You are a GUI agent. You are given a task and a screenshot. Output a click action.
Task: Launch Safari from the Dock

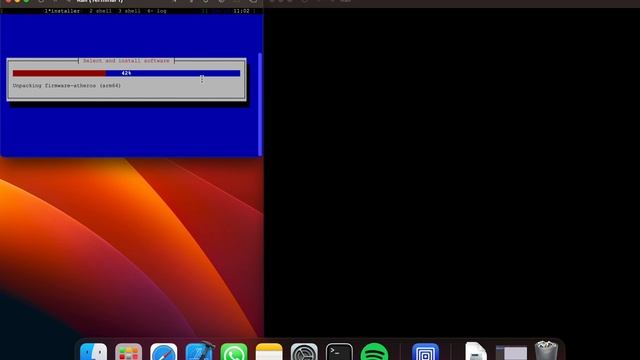point(164,351)
